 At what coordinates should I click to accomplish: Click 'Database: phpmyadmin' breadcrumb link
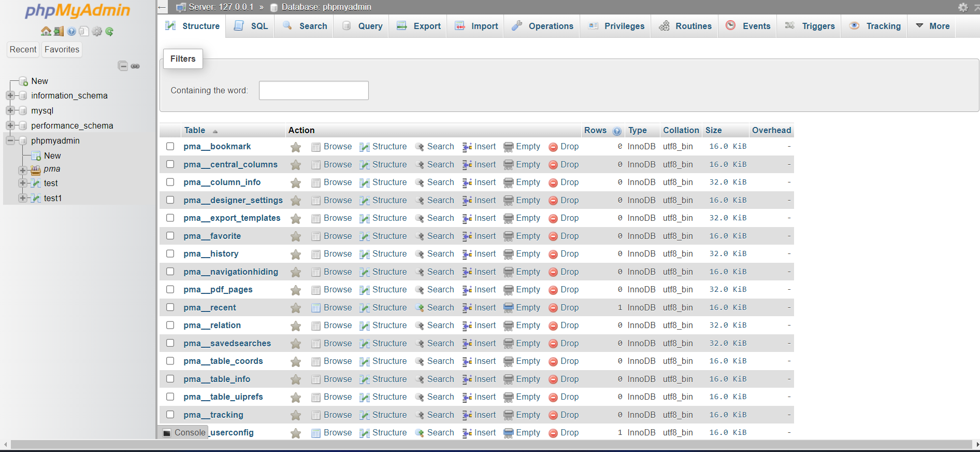pos(326,7)
